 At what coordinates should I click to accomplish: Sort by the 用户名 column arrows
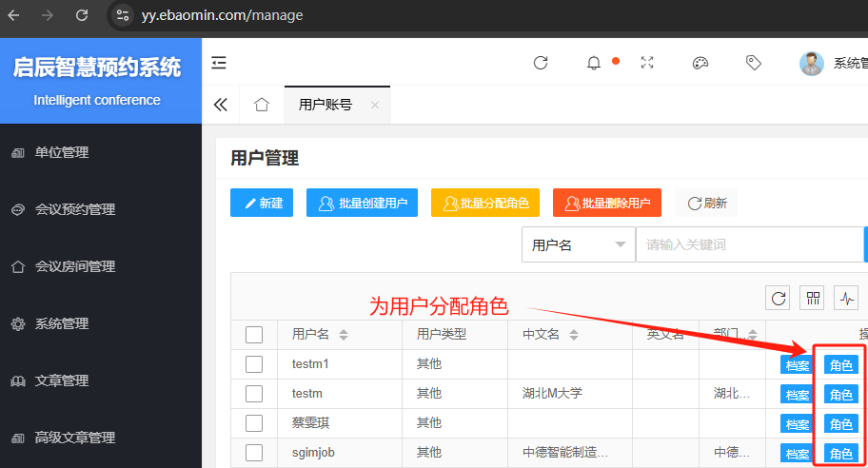[x=344, y=335]
